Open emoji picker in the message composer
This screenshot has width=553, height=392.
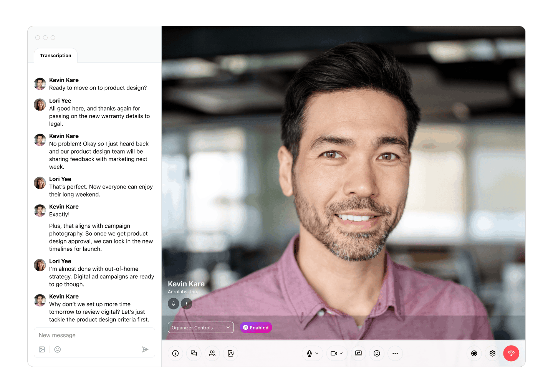tap(58, 349)
